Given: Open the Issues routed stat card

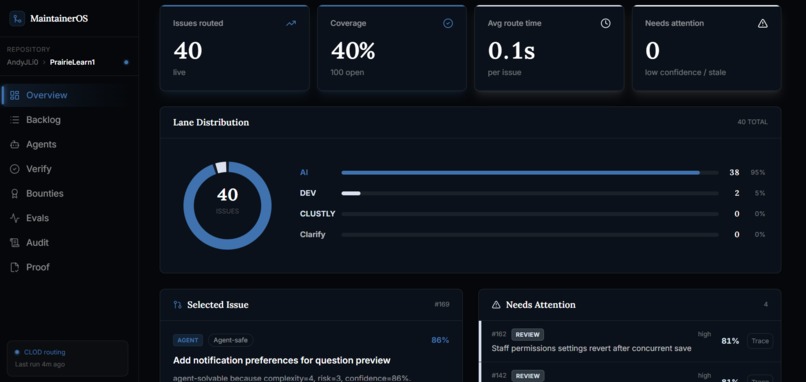Looking at the screenshot, I should (235, 48).
